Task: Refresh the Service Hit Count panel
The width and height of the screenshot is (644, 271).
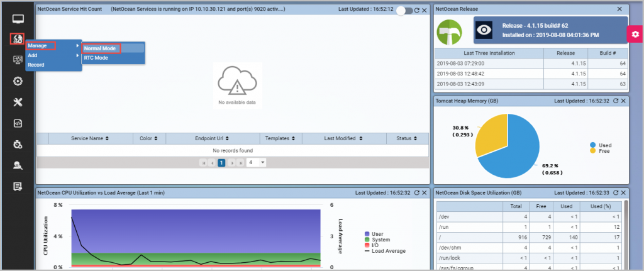Action: (417, 10)
